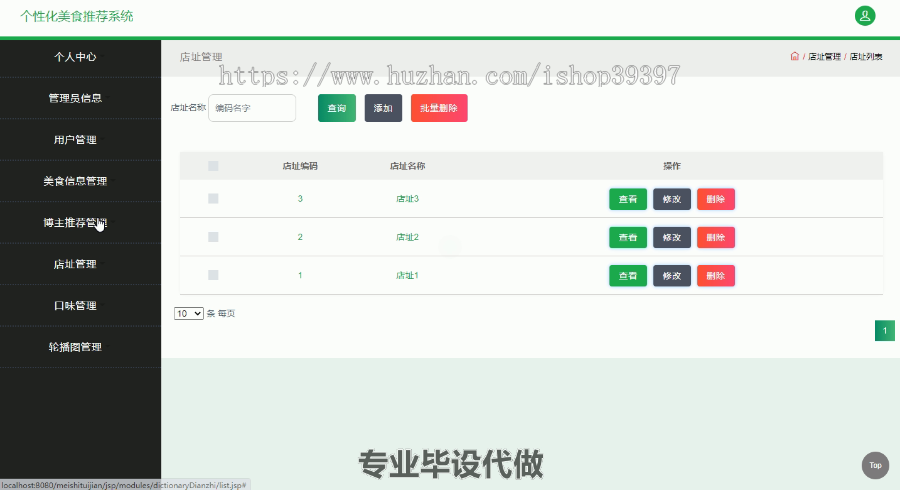Click the 店址名称 search input field
900x490 pixels.
pos(252,108)
